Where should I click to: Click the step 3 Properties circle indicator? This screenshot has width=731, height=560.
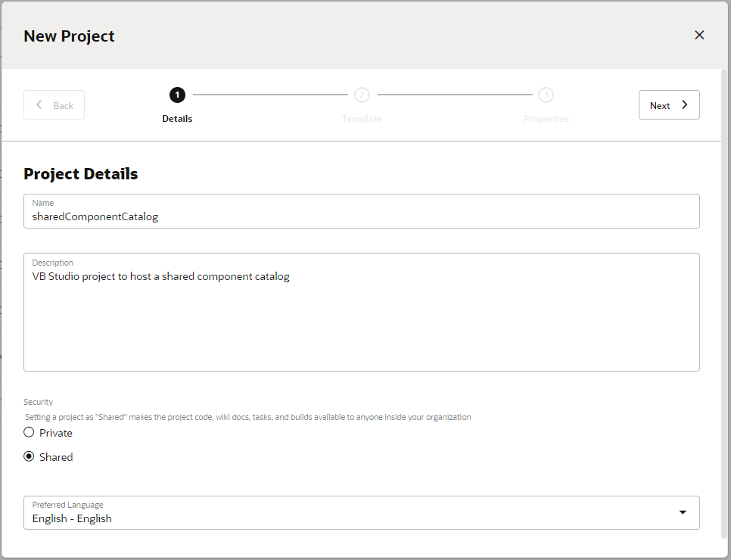pyautogui.click(x=546, y=95)
